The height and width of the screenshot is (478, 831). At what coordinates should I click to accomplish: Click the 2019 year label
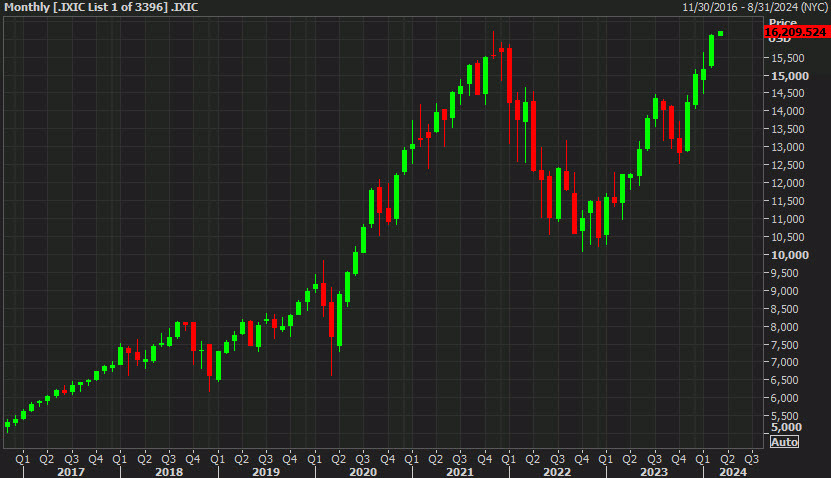pos(266,472)
